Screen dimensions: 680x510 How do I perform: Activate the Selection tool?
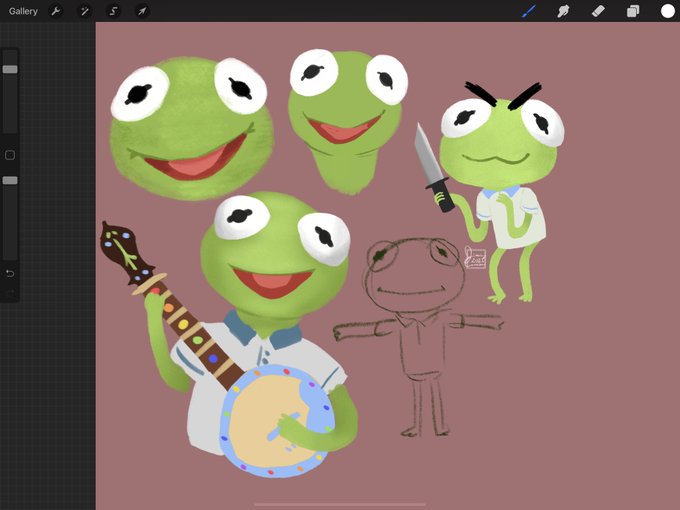tap(114, 11)
